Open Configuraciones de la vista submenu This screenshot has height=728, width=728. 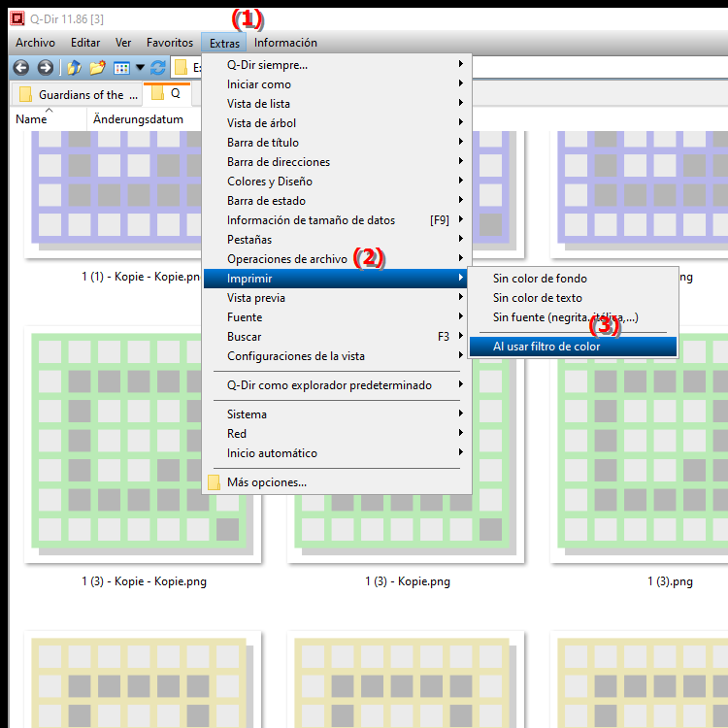(x=338, y=356)
